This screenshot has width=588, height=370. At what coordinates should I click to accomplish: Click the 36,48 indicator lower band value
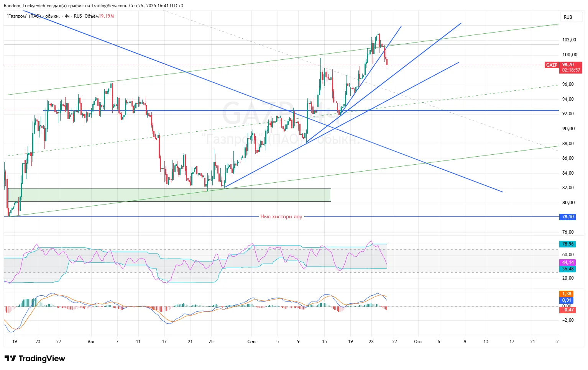(x=568, y=269)
